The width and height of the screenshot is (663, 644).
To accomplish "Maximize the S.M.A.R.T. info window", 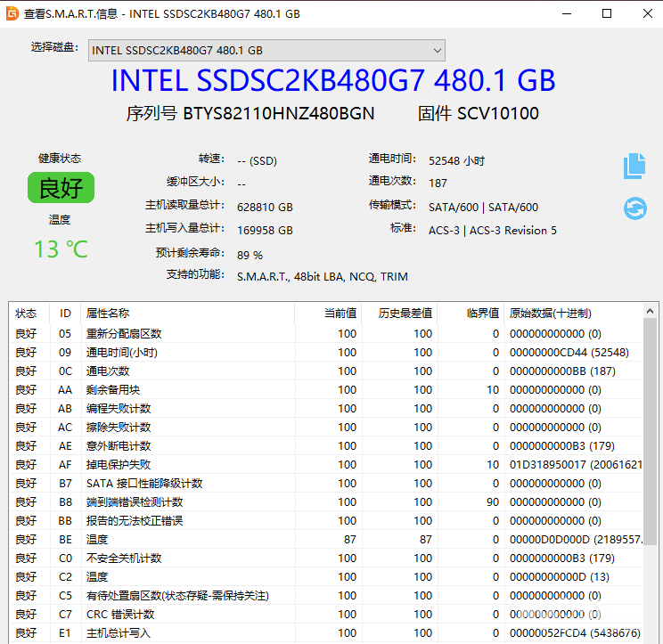I will click(607, 13).
